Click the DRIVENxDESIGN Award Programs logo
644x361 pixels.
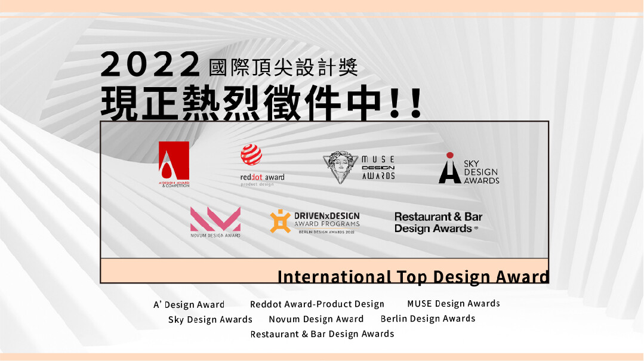click(315, 222)
